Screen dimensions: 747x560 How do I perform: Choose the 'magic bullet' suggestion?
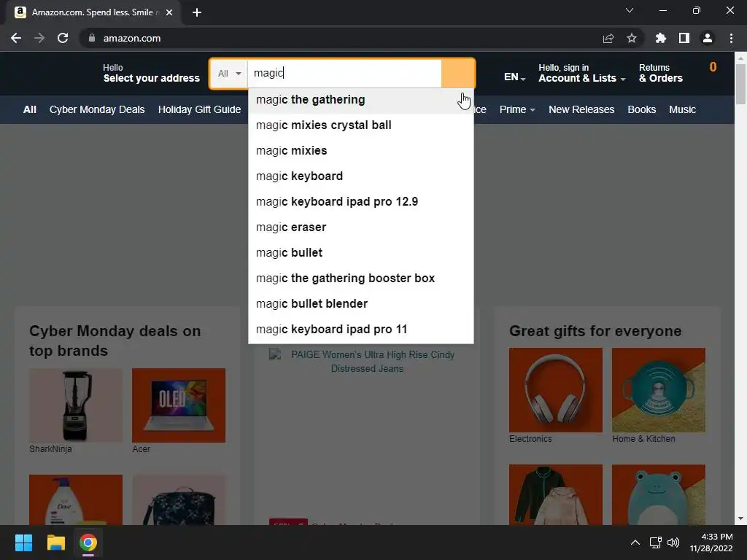tap(360, 253)
